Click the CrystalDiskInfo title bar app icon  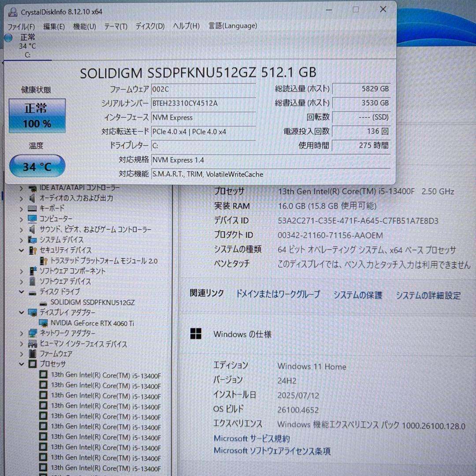point(12,12)
